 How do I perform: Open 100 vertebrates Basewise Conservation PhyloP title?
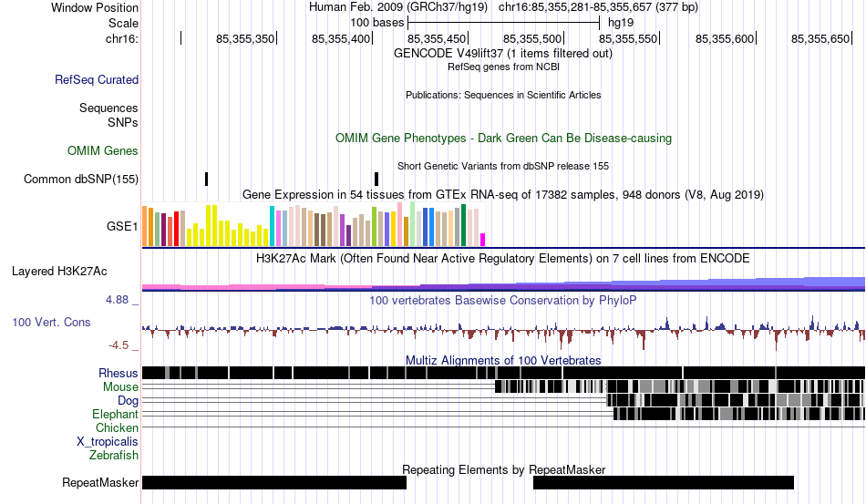coord(503,300)
